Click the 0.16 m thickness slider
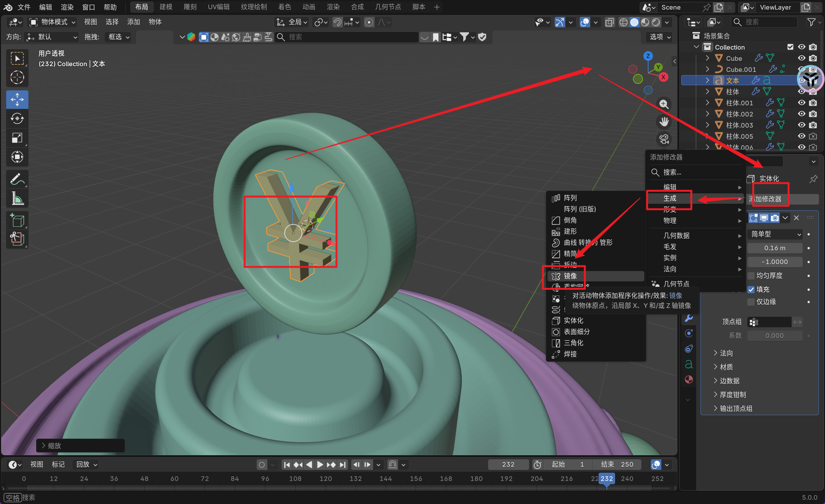This screenshot has height=504, width=825. (774, 248)
